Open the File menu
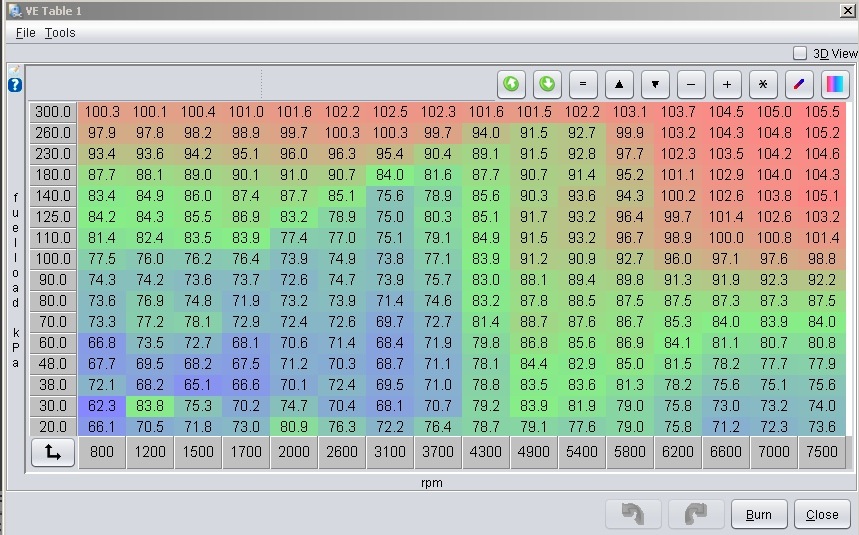859x535 pixels. coord(26,33)
